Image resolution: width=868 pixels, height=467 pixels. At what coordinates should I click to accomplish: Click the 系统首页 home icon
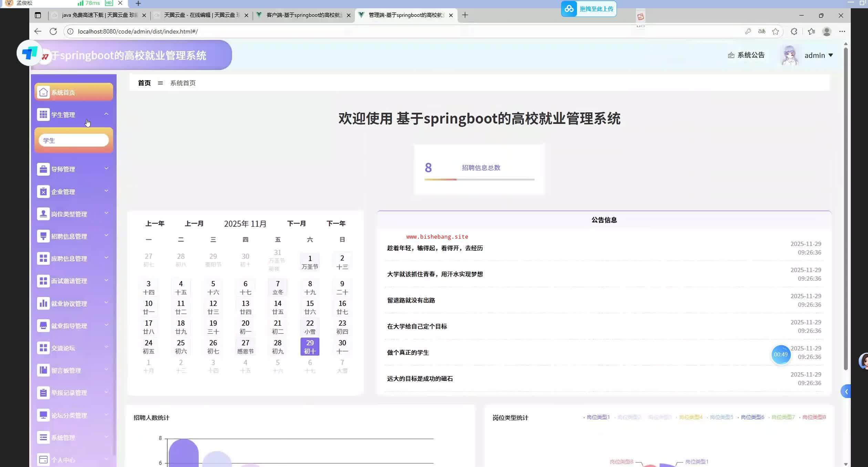pos(43,92)
